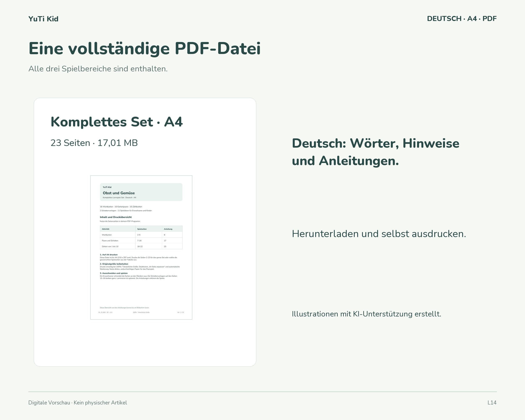This screenshot has width=525, height=420.
Task: Click the 'Spielseiten' table column header
Action: [x=142, y=229]
